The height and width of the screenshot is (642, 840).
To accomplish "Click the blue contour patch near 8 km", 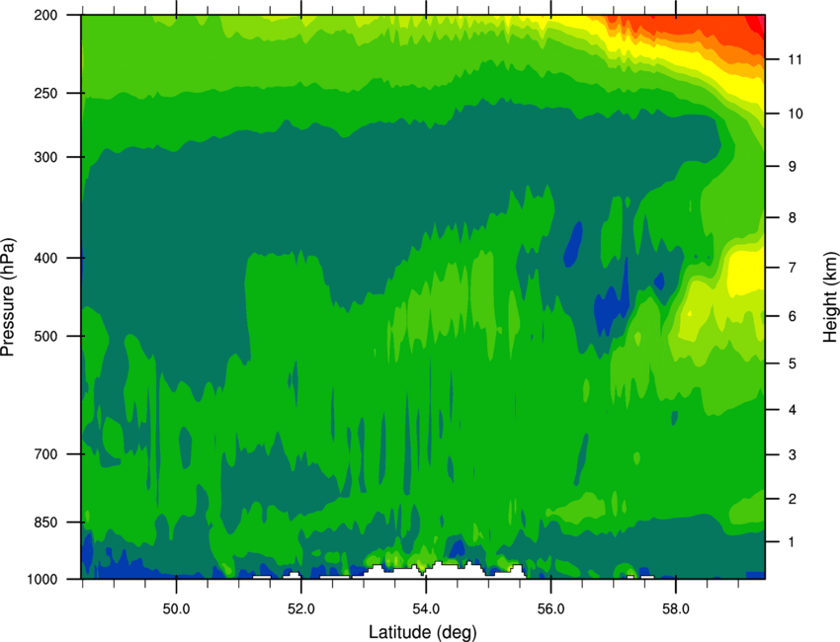I will click(573, 244).
